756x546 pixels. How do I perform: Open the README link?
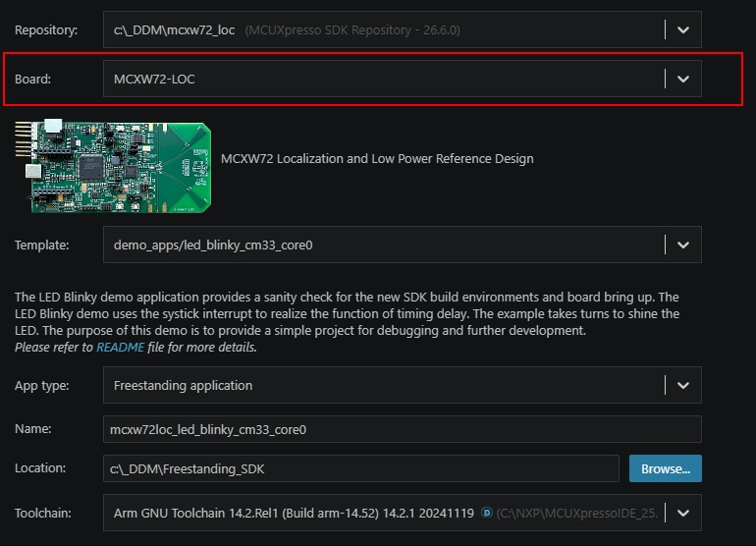pos(120,348)
